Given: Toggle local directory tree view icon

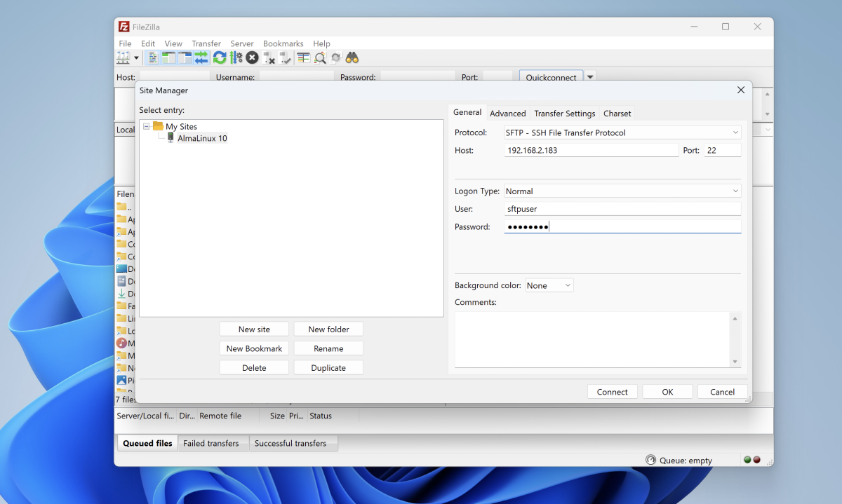Looking at the screenshot, I should 168,58.
